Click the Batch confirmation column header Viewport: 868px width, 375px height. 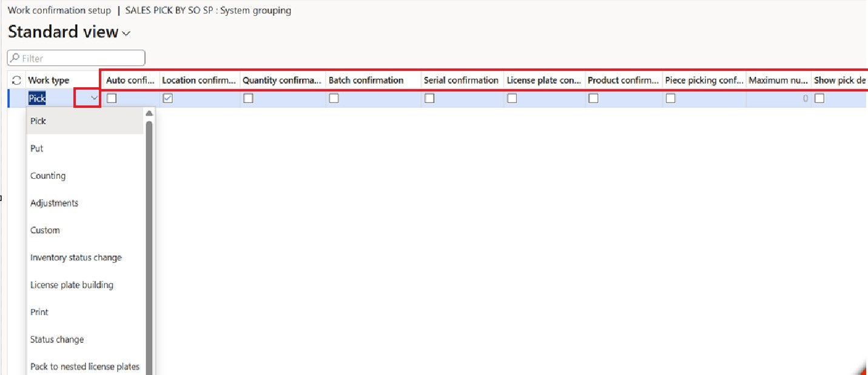point(366,80)
